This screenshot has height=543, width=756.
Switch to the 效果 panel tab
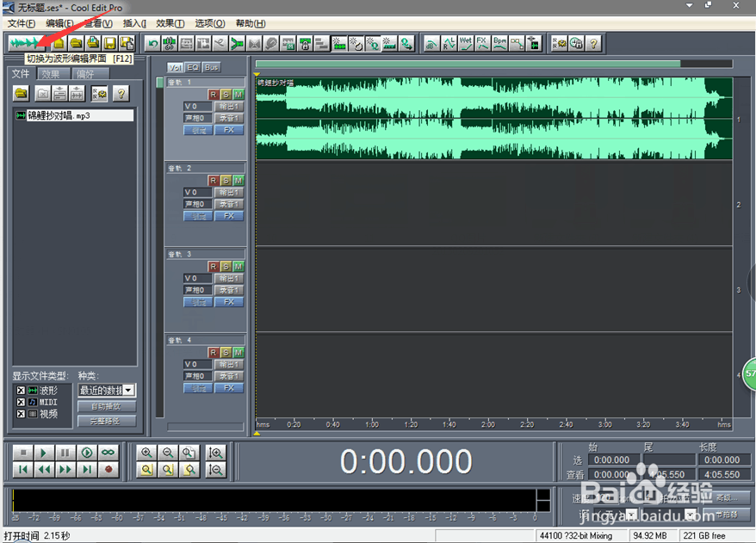53,74
